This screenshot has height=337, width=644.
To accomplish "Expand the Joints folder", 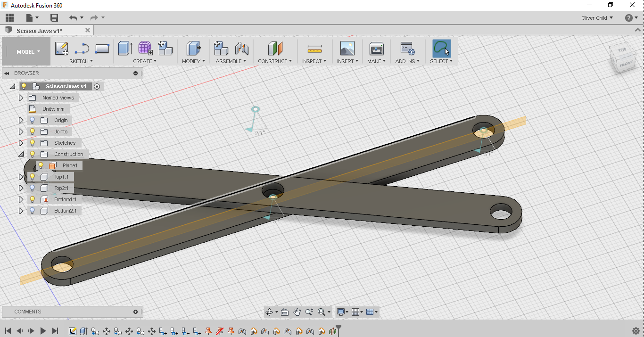I will pos(21,132).
